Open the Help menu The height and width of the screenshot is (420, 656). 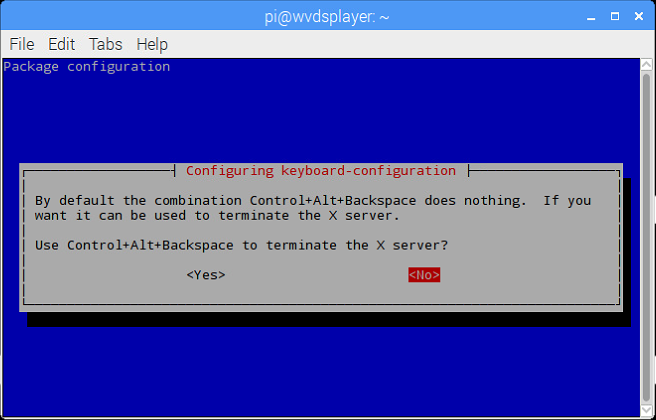click(x=152, y=44)
